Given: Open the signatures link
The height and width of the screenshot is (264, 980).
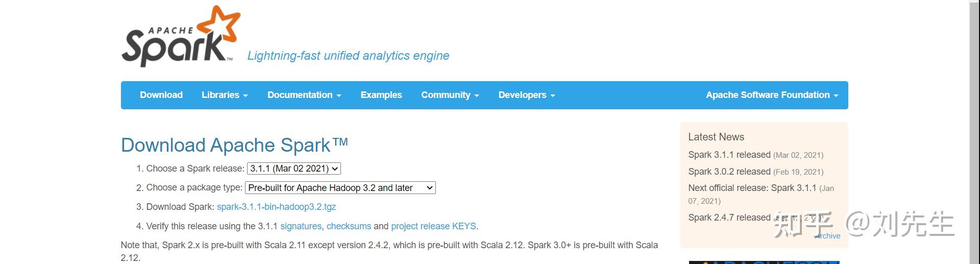Looking at the screenshot, I should tap(301, 226).
